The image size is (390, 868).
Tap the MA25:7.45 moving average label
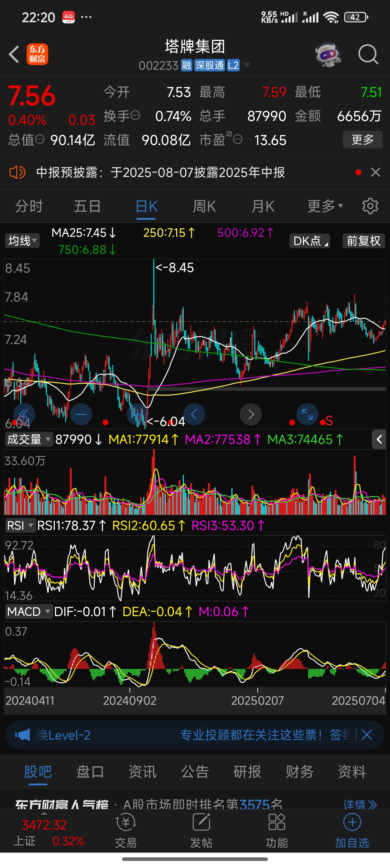click(84, 232)
